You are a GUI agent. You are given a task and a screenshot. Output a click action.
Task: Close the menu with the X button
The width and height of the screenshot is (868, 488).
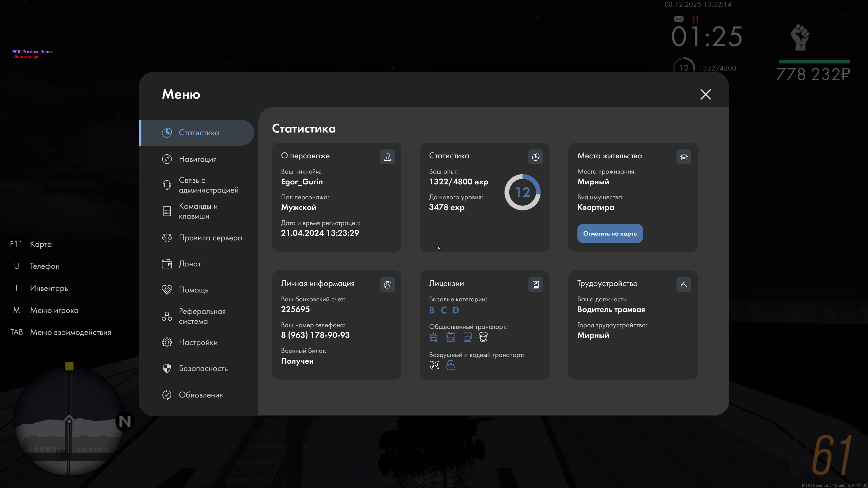coord(706,94)
